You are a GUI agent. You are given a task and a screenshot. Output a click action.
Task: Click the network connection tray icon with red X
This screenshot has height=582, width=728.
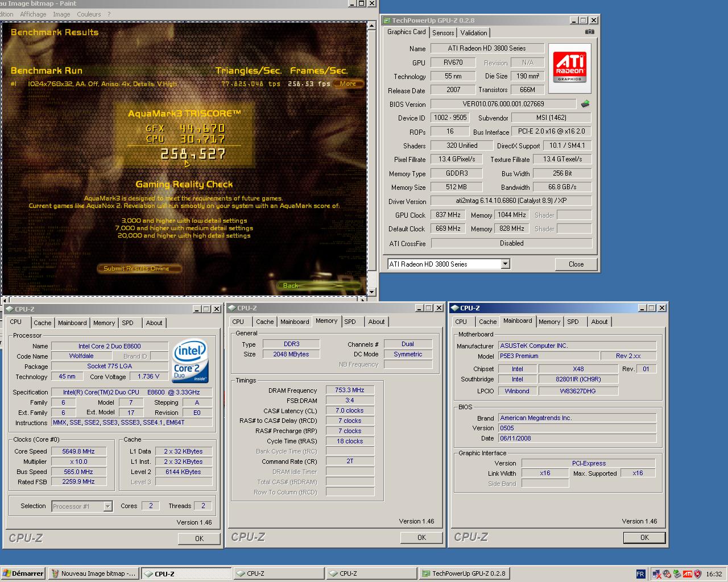(x=657, y=574)
